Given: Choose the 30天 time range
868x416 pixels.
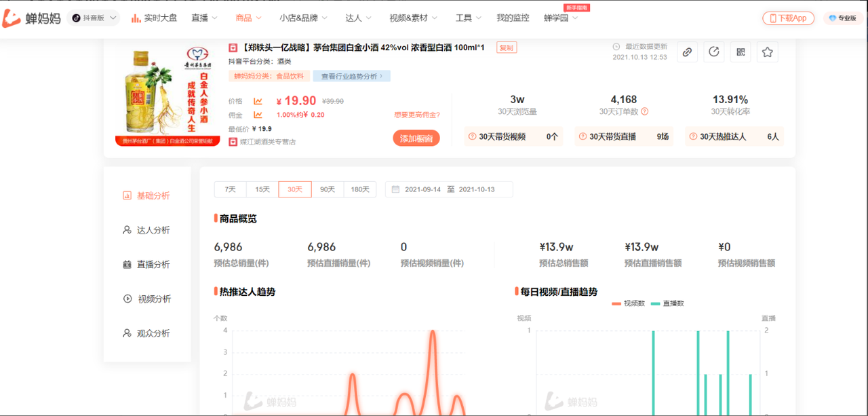Looking at the screenshot, I should [295, 189].
